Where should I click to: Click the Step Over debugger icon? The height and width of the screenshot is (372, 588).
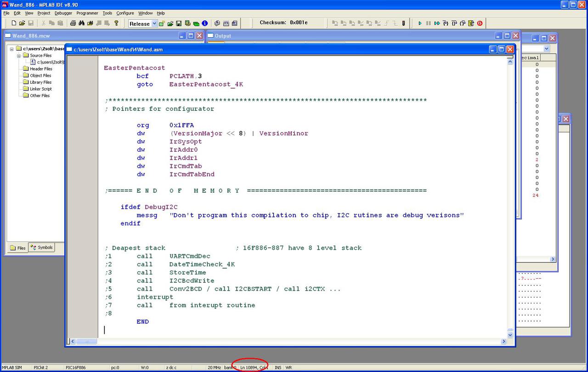(x=454, y=23)
